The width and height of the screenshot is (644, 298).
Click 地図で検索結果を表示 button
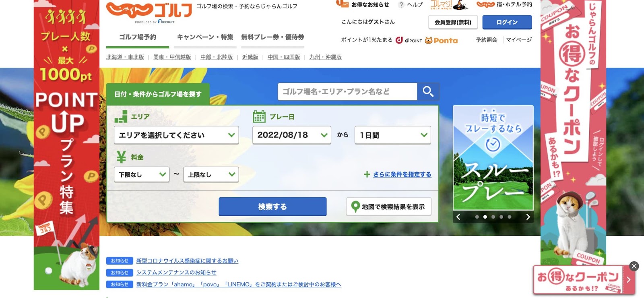tap(389, 207)
